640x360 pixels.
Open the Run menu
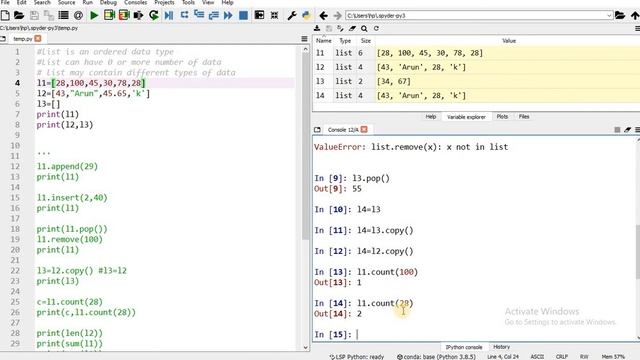click(x=88, y=2)
